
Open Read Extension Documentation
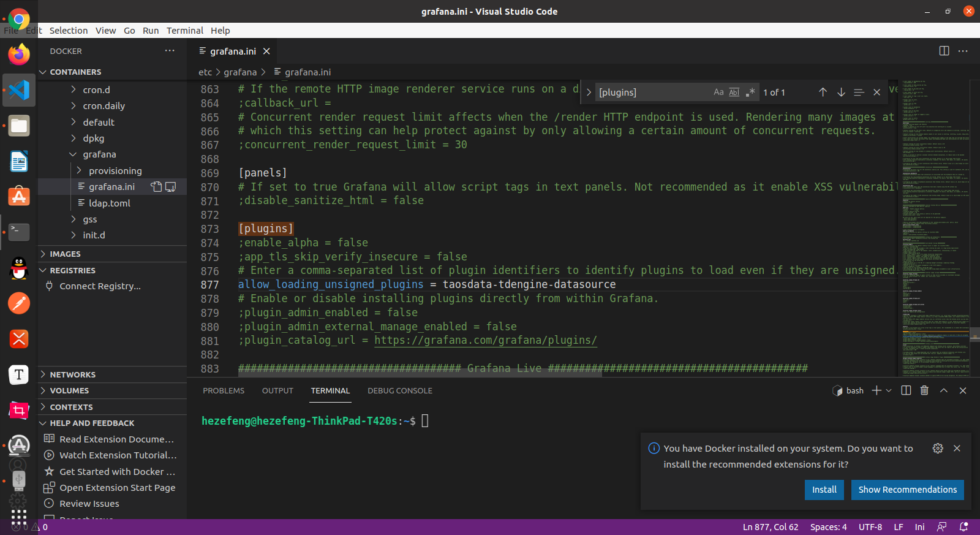click(x=112, y=439)
